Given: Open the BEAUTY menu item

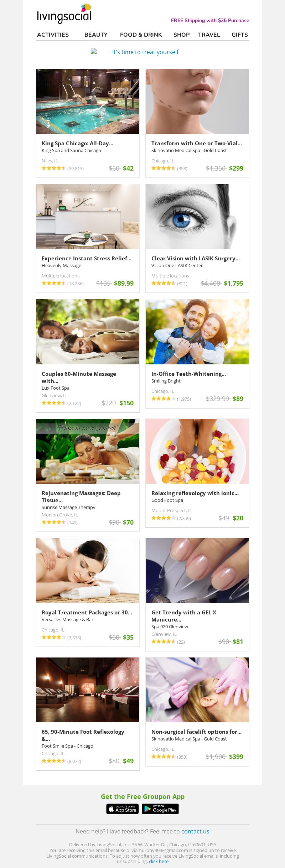Looking at the screenshot, I should (96, 35).
